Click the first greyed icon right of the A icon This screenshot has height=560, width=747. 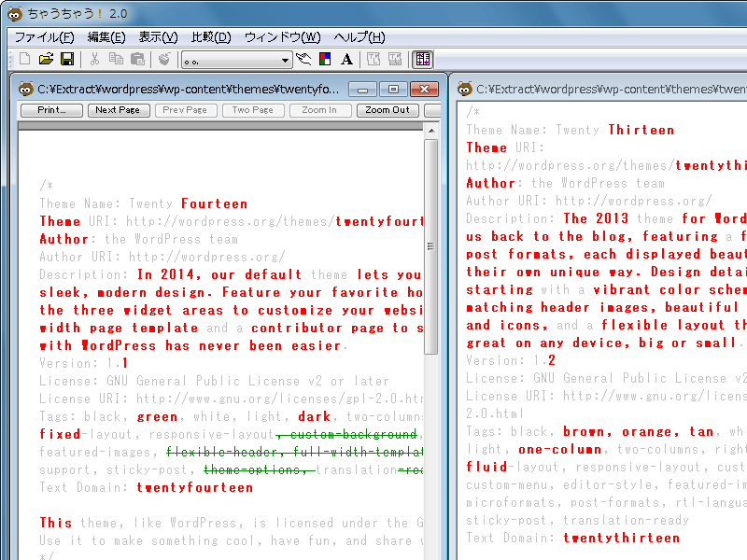(373, 59)
